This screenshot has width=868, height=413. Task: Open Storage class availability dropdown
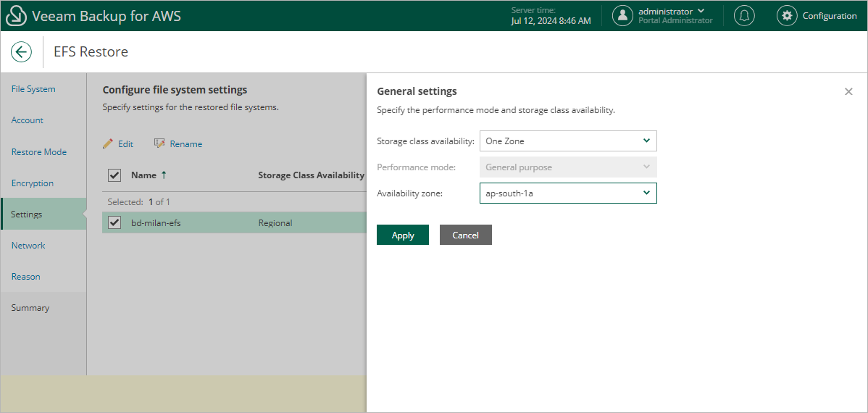[x=568, y=141]
